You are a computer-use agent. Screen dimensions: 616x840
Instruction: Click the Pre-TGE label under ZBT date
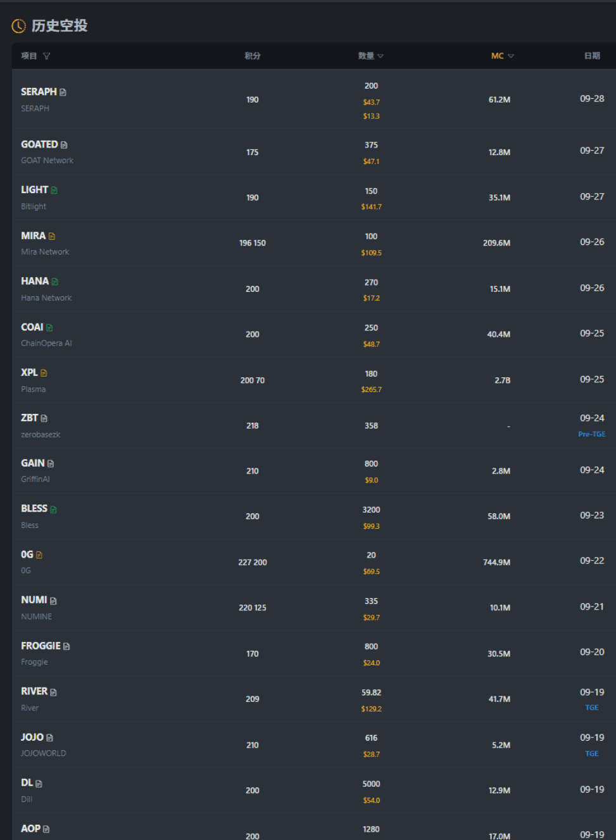coord(592,434)
